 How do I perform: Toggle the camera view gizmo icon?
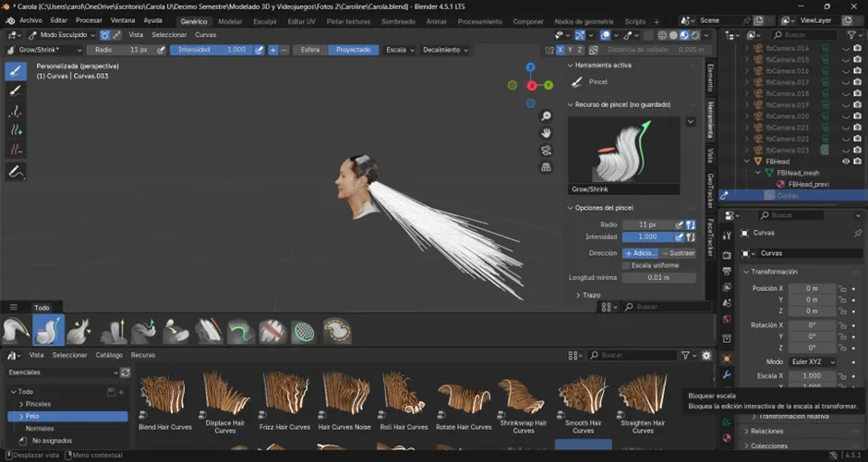pos(547,150)
